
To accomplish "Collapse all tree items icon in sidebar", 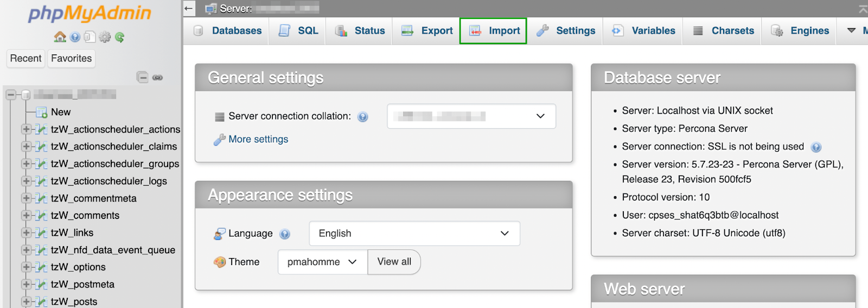I will tap(142, 77).
